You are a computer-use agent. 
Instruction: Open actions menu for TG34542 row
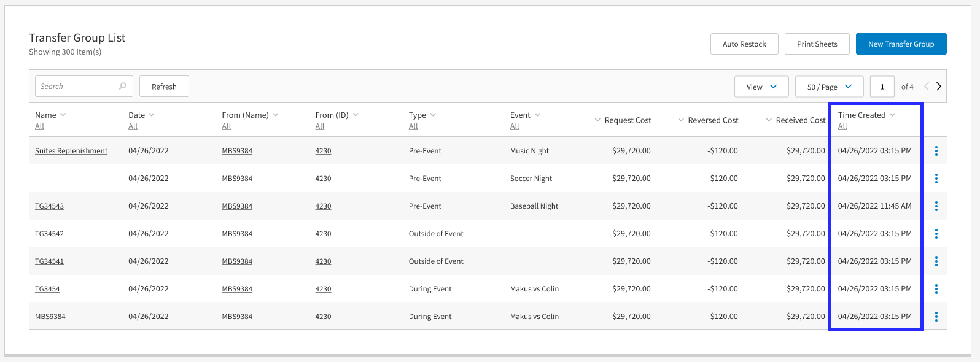[936, 234]
